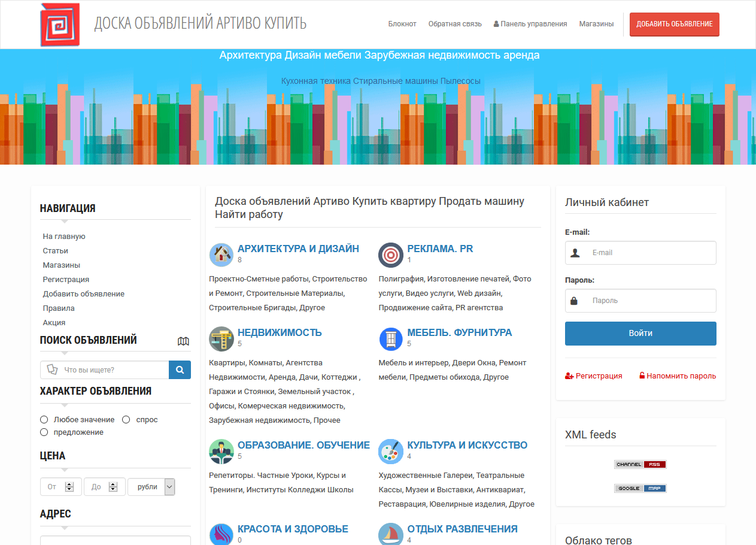Open the map search icon
756x545 pixels.
(x=183, y=341)
